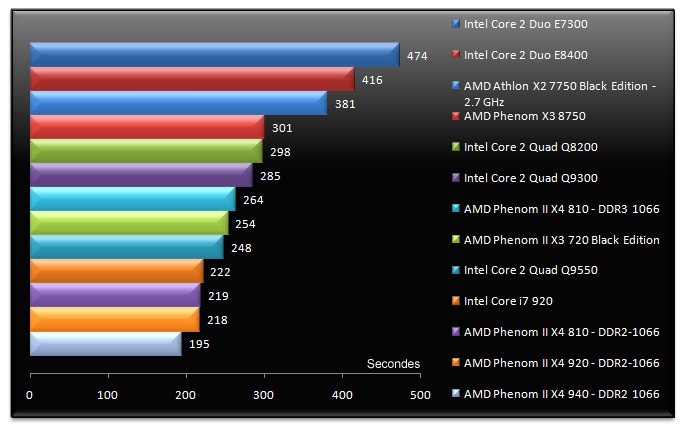Click the Secondes axis title
The width and height of the screenshot is (685, 431).
pos(393,364)
